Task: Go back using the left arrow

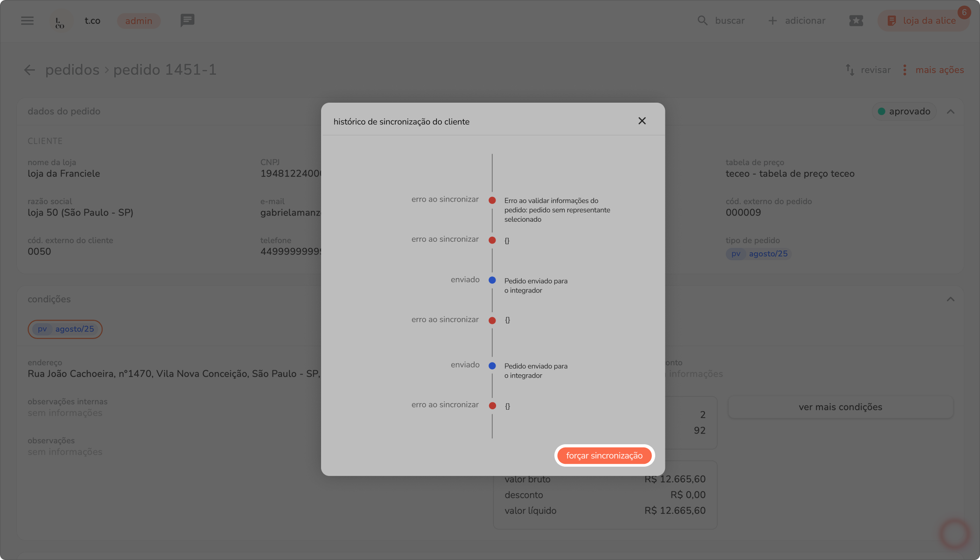Action: [x=29, y=70]
